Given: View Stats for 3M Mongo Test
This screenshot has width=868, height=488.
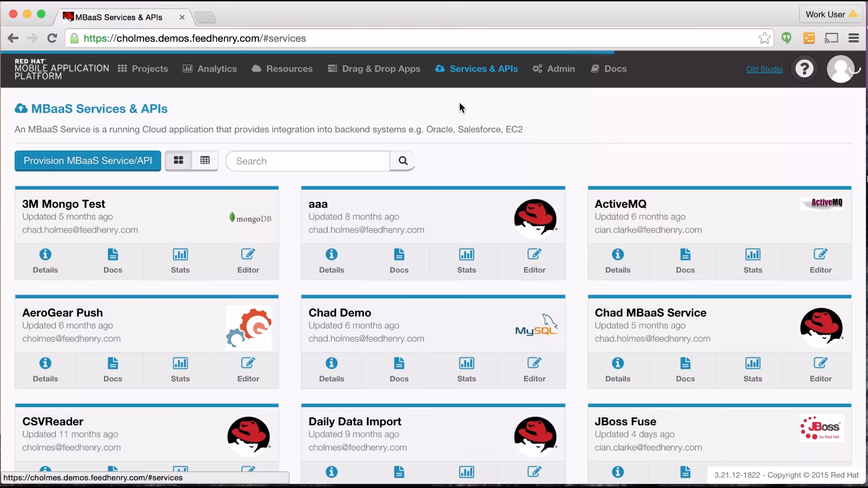Looking at the screenshot, I should (180, 262).
